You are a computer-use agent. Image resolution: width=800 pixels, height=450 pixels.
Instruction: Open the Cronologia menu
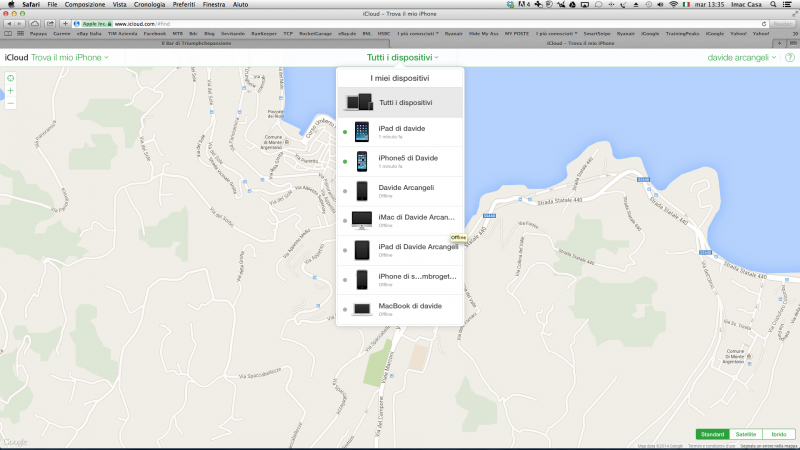[149, 5]
